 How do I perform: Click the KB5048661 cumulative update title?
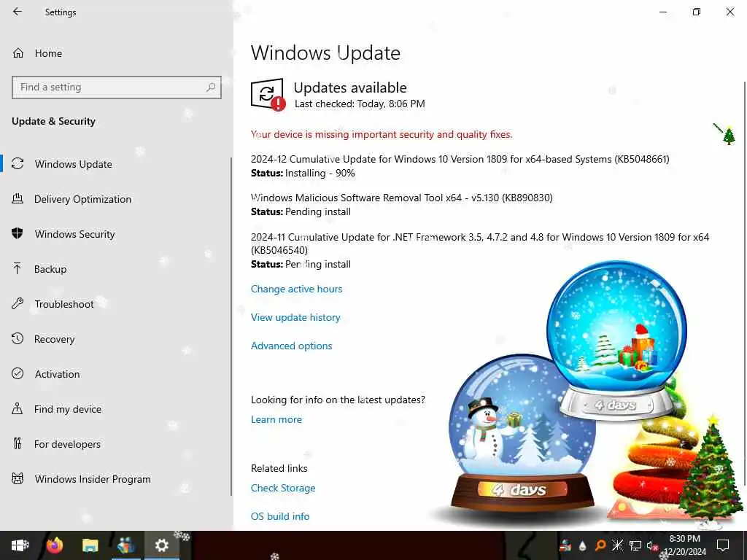pos(460,159)
